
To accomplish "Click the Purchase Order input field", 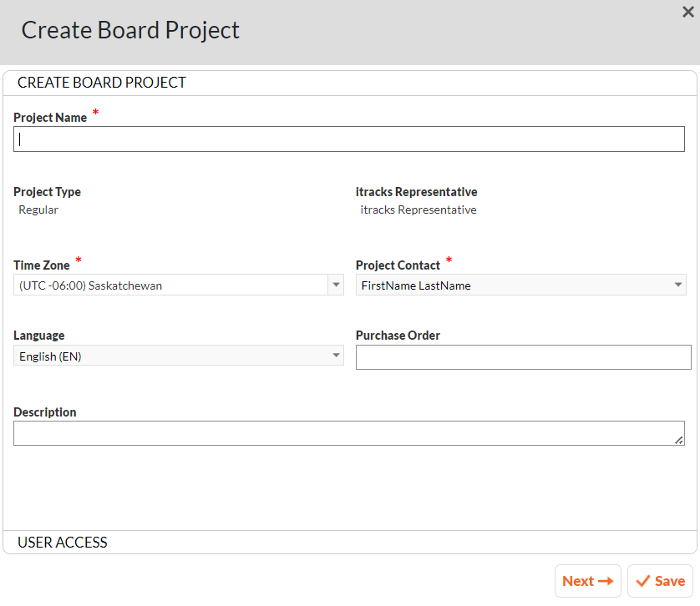I will (x=523, y=357).
